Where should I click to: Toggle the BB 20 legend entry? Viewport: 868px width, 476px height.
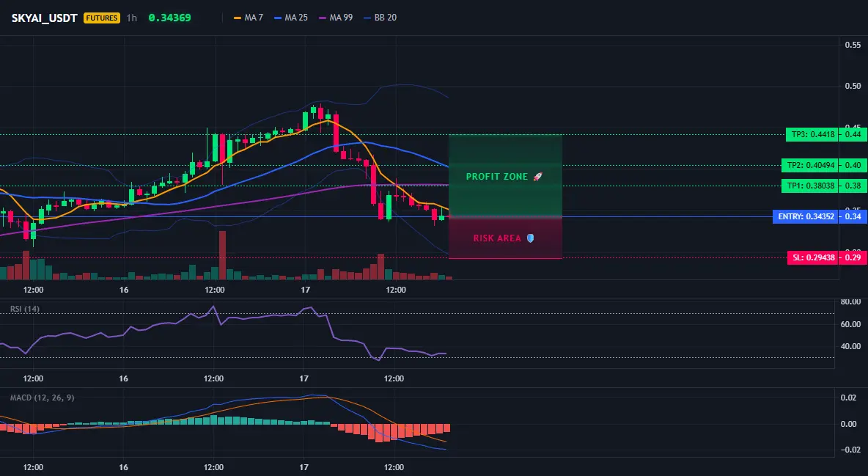380,18
